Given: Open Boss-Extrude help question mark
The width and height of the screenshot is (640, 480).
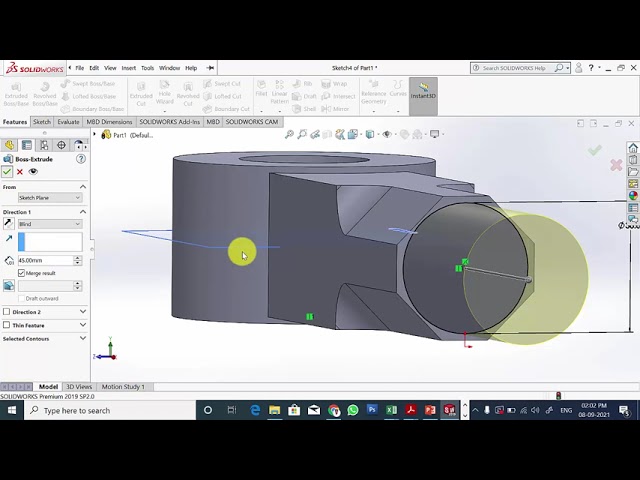Looking at the screenshot, I should pos(81,159).
